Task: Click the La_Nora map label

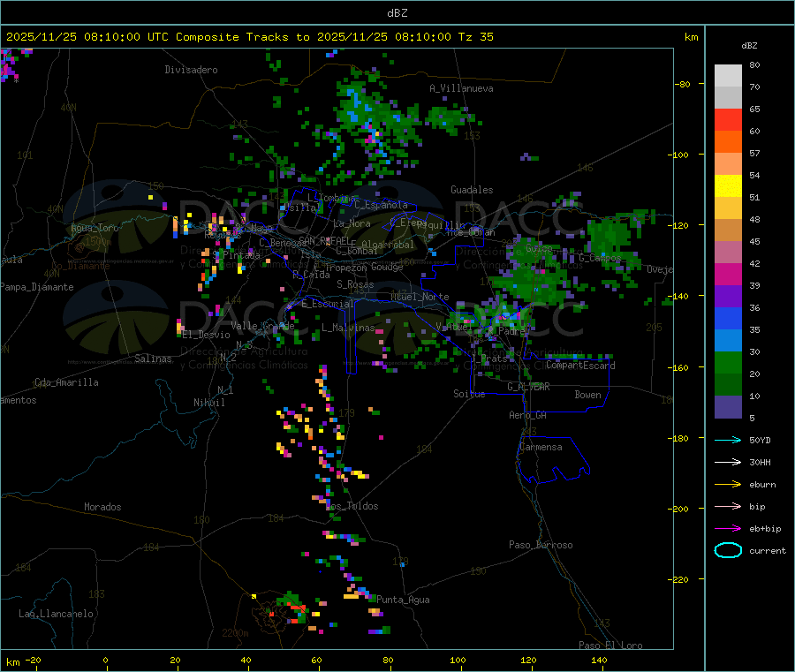Action: click(352, 223)
